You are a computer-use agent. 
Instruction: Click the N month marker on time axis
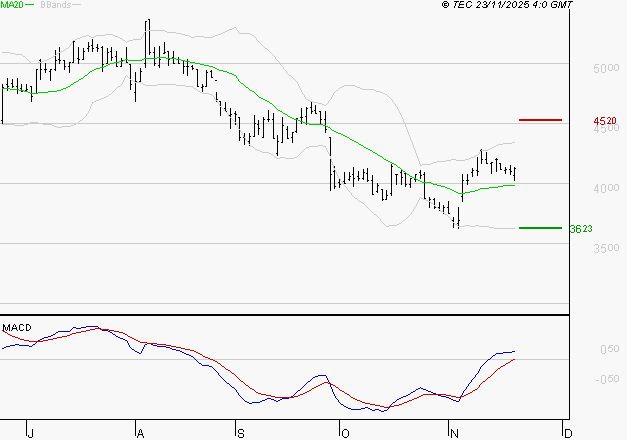pos(454,434)
